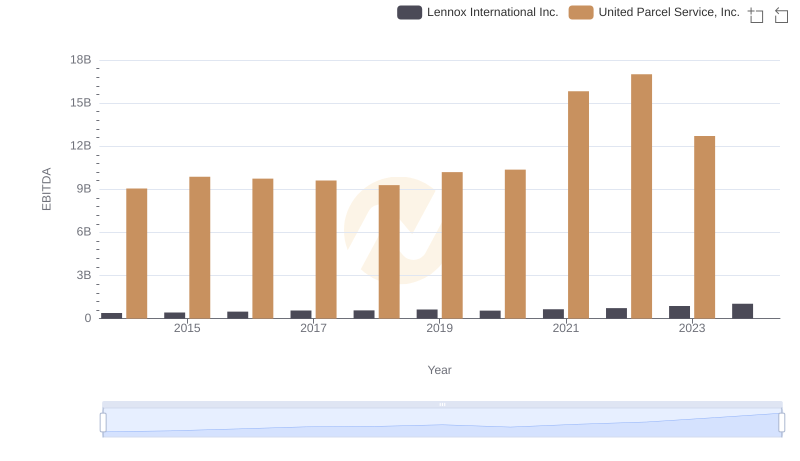The height and width of the screenshot is (461, 800).
Task: Grab the right data zoom slider handle
Action: click(782, 423)
